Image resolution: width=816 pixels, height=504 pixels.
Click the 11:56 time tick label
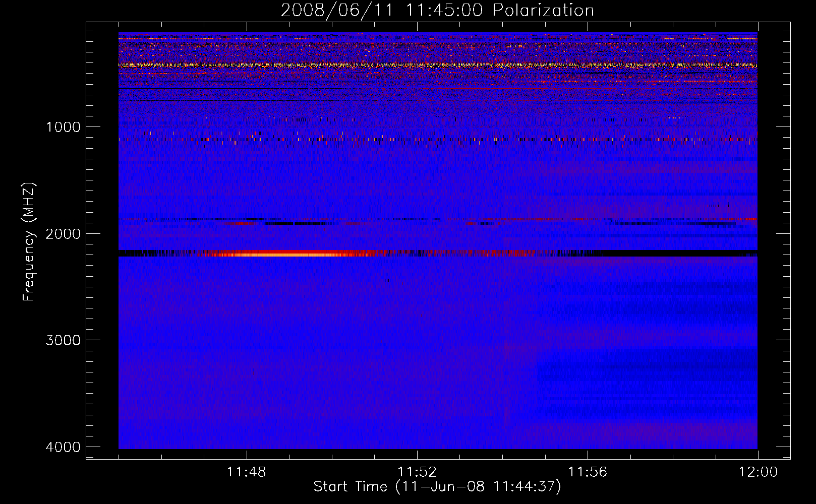tap(588, 472)
